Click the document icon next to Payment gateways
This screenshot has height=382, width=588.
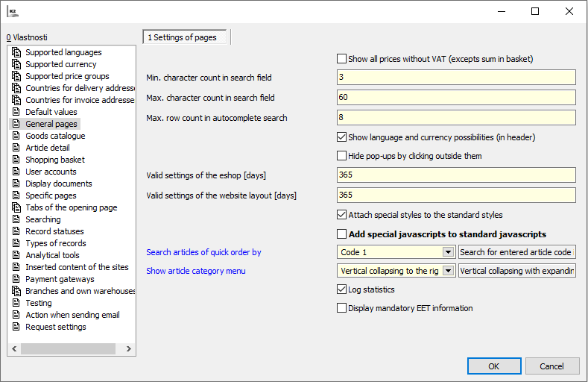(16, 279)
